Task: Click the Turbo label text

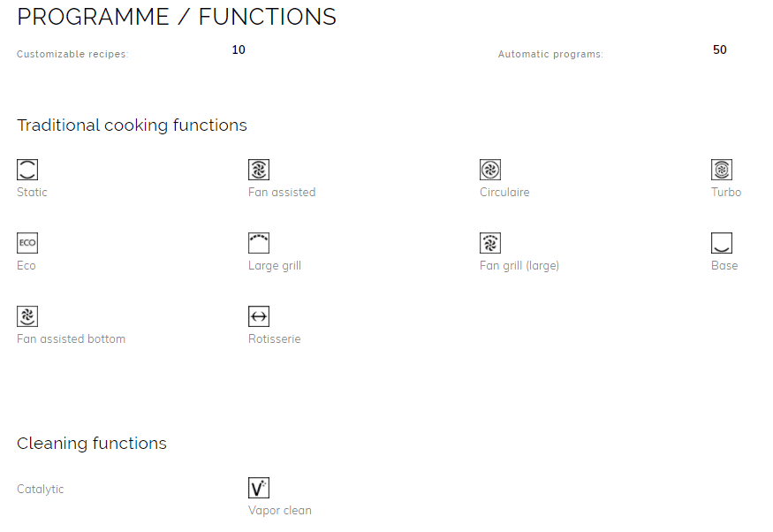Action: click(726, 192)
